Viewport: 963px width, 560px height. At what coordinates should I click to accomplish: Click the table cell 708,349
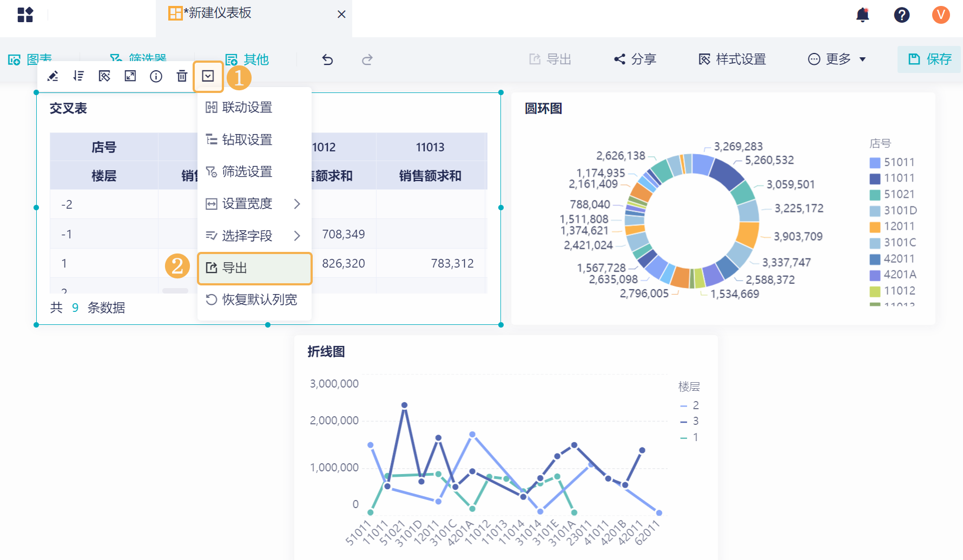[x=344, y=234]
